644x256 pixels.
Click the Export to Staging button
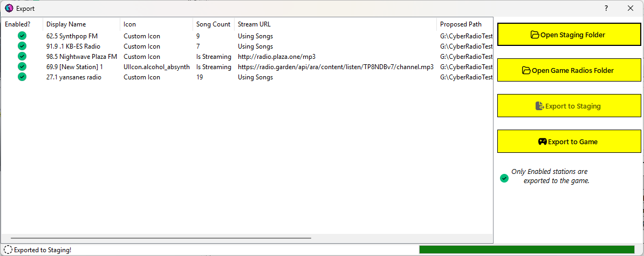[569, 106]
